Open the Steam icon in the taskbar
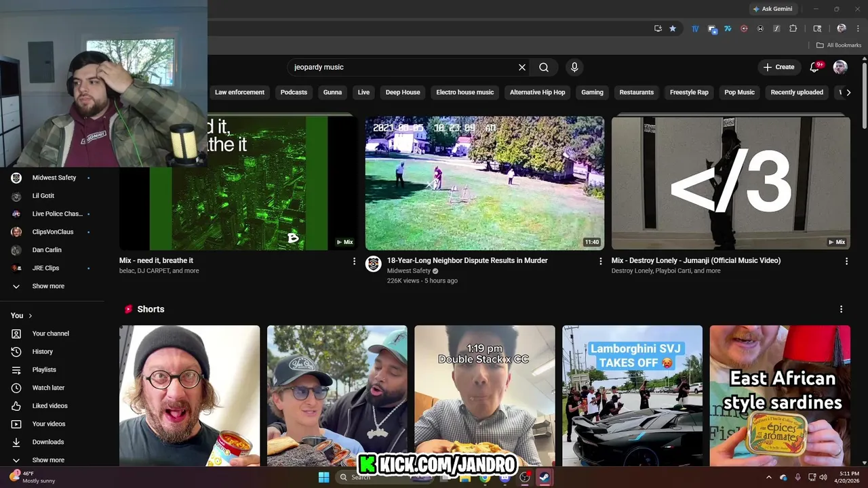The image size is (868, 488). click(544, 477)
